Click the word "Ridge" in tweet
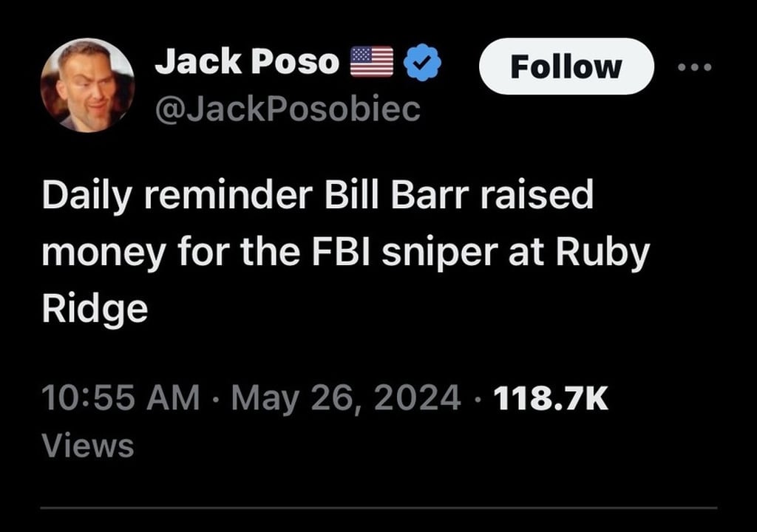The height and width of the screenshot is (532, 757). [x=95, y=310]
